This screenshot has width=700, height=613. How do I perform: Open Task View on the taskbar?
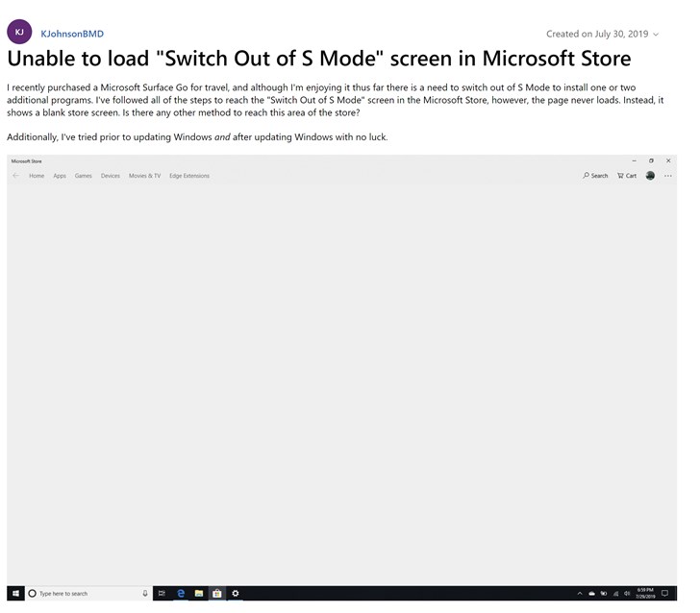(x=162, y=594)
